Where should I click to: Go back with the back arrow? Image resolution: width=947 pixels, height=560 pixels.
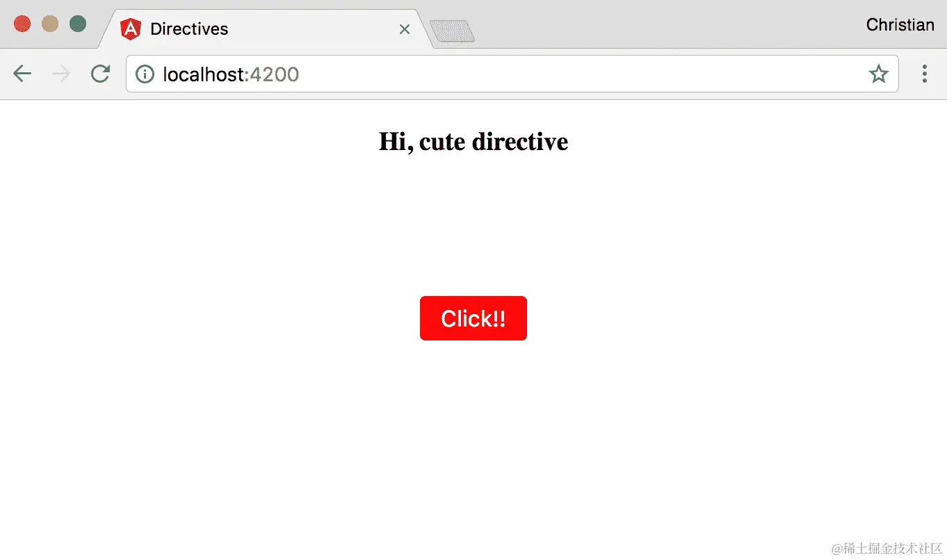pyautogui.click(x=22, y=74)
